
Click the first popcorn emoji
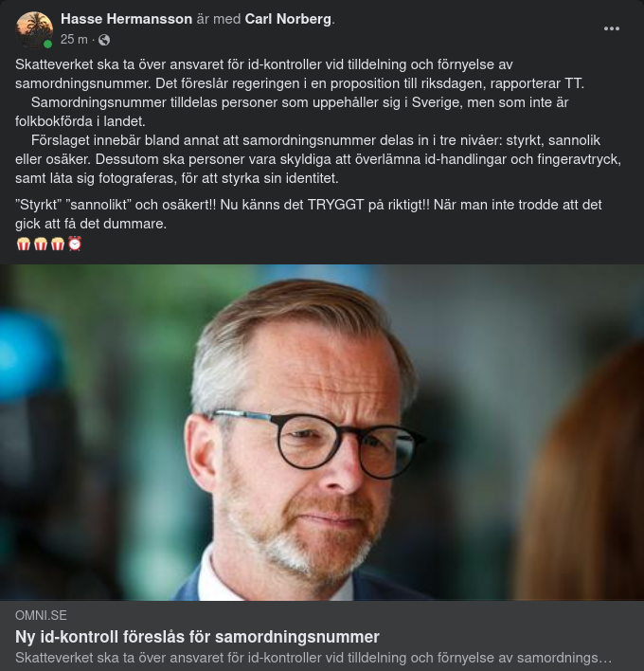[x=24, y=244]
